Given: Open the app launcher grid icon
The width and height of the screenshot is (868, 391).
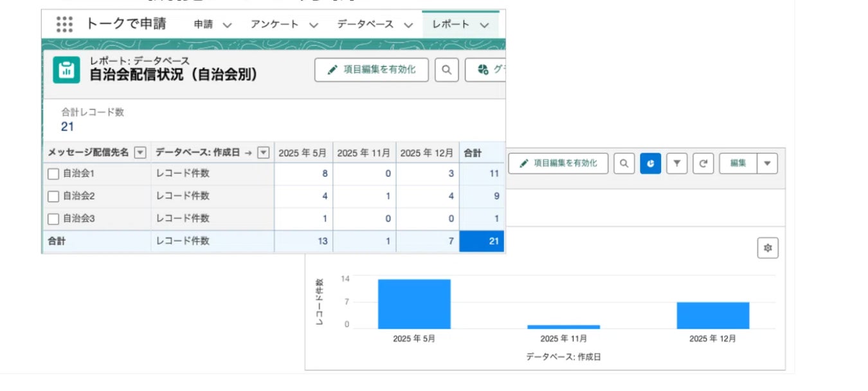Looking at the screenshot, I should pos(64,24).
